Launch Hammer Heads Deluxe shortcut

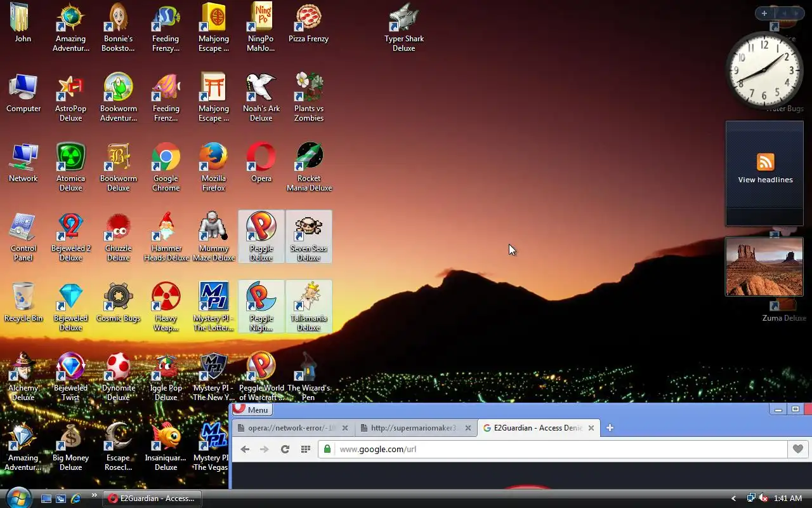click(x=166, y=237)
